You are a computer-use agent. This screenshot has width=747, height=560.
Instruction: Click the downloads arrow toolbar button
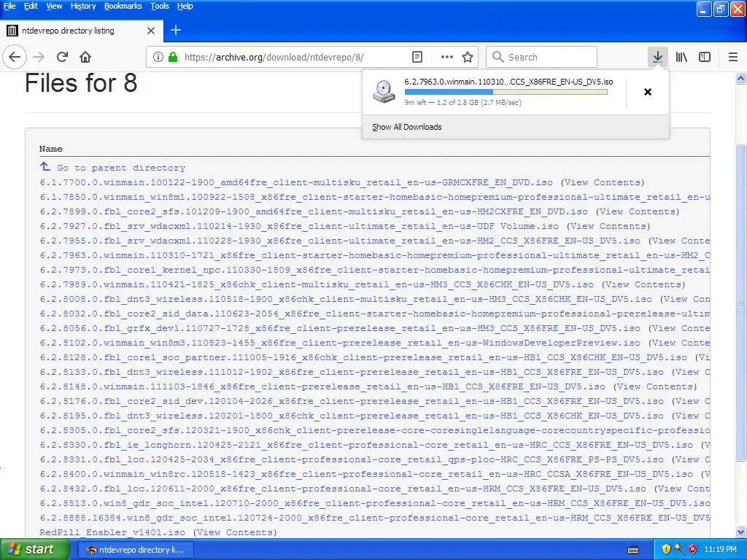657,57
